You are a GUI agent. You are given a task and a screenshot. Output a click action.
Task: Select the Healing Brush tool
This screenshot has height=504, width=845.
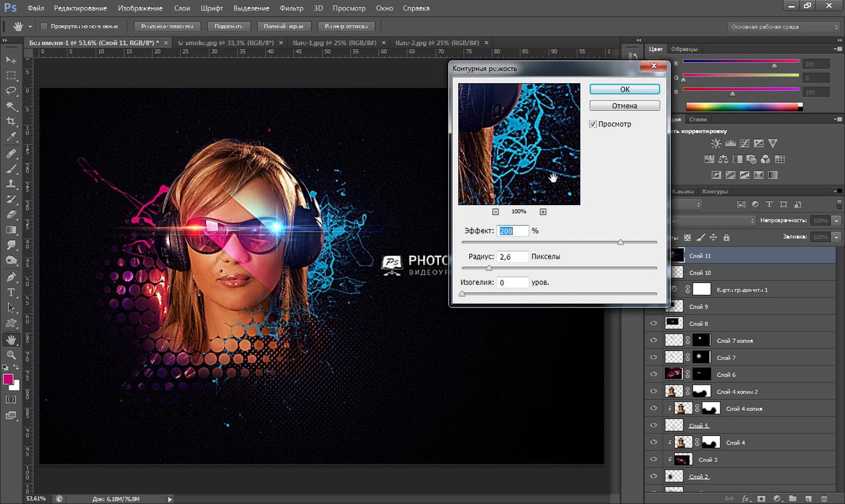(x=11, y=153)
